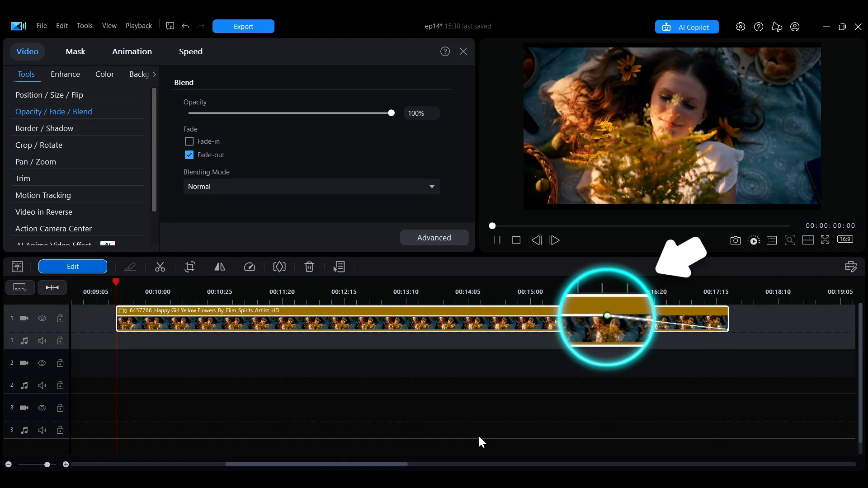Click the Advanced button
Image resolution: width=868 pixels, height=488 pixels.
434,238
